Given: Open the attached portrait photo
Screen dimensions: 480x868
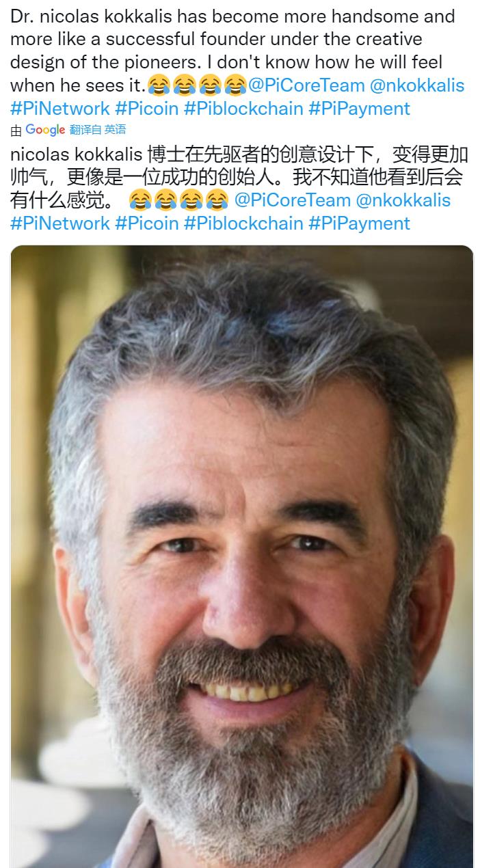Looking at the screenshot, I should 242,556.
